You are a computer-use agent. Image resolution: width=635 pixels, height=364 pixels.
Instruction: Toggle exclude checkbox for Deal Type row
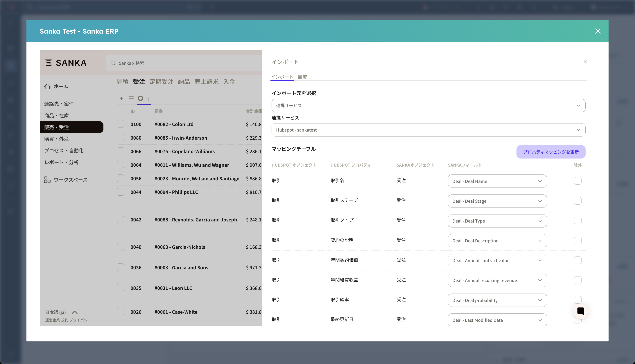click(x=577, y=221)
